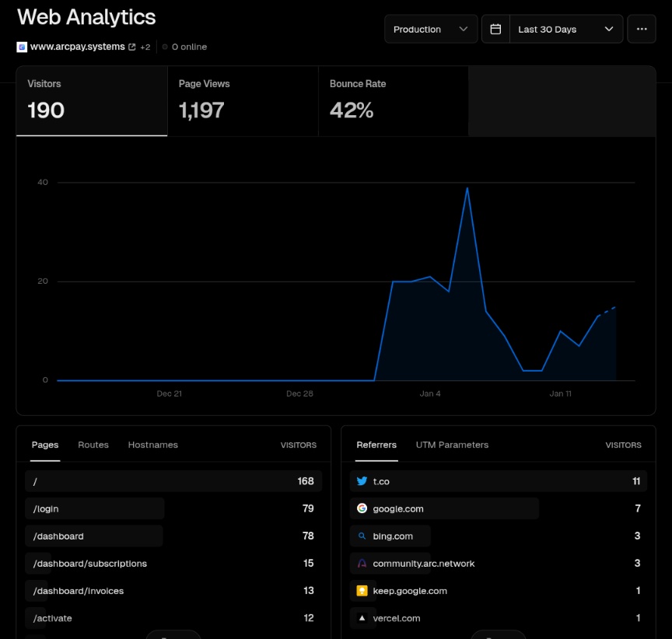Open the www.arcpay.systems site link
The image size is (672, 639).
(x=77, y=47)
